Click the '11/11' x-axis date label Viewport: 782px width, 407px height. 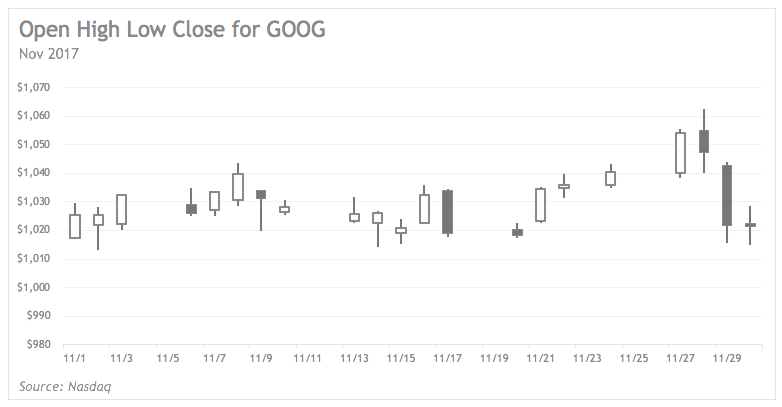(307, 357)
